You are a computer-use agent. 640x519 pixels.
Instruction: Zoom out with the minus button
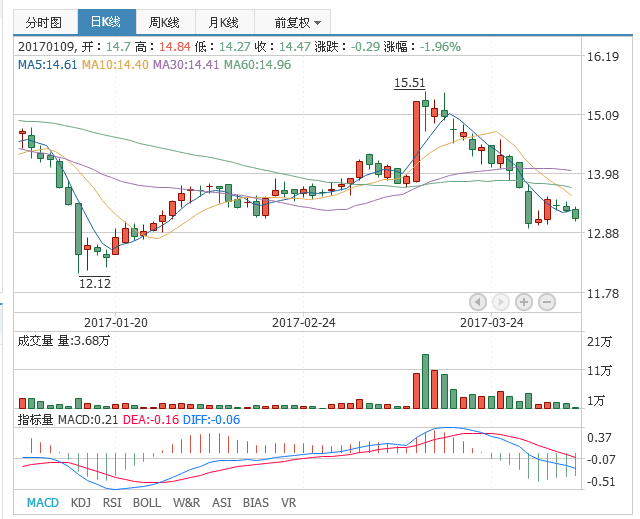(x=547, y=301)
